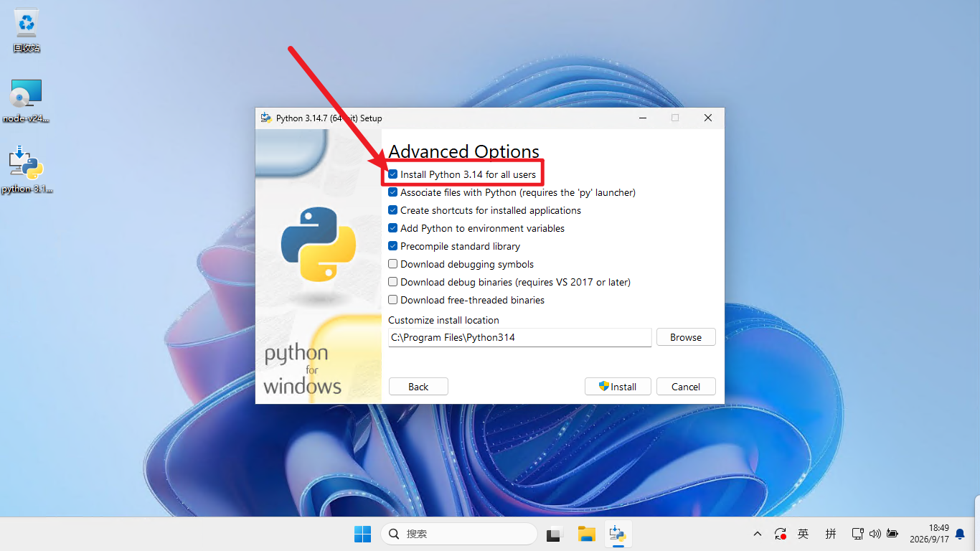980x551 pixels.
Task: Uncheck Create shortcuts for installed applications
Action: click(x=393, y=210)
